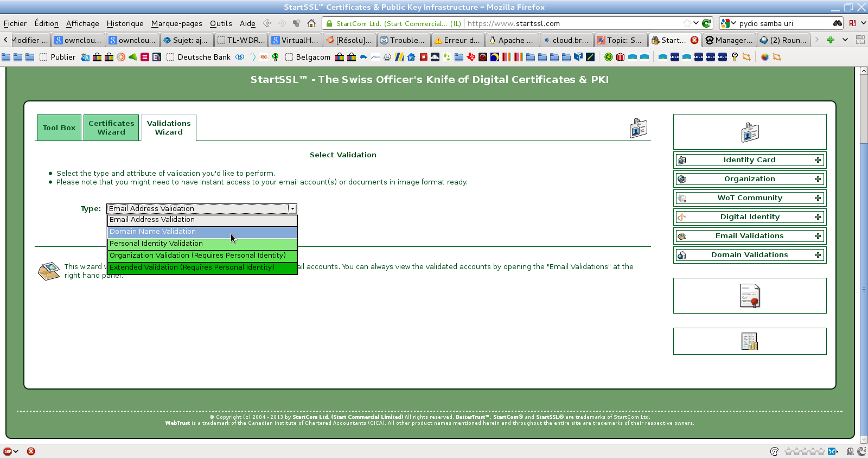Toggle the Type combo box arrow
This screenshot has height=459, width=868.
(x=292, y=209)
